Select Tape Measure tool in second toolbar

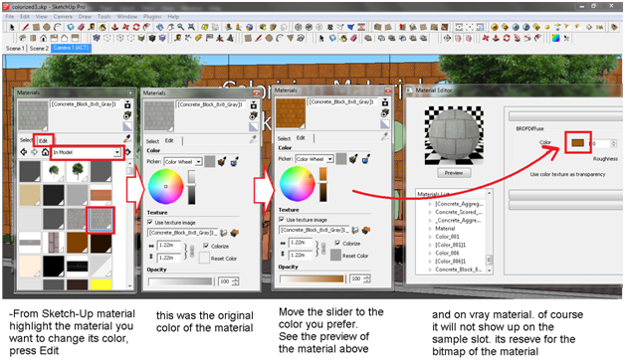178,38
